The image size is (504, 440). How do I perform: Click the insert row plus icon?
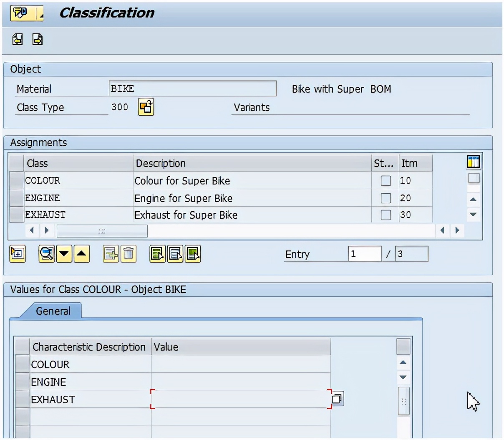point(111,253)
